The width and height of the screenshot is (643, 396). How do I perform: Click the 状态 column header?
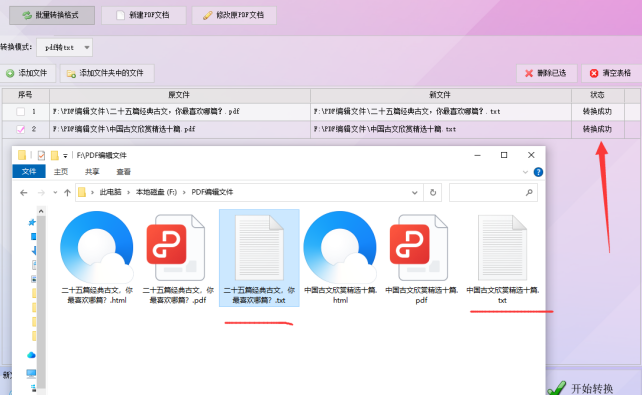[597, 95]
